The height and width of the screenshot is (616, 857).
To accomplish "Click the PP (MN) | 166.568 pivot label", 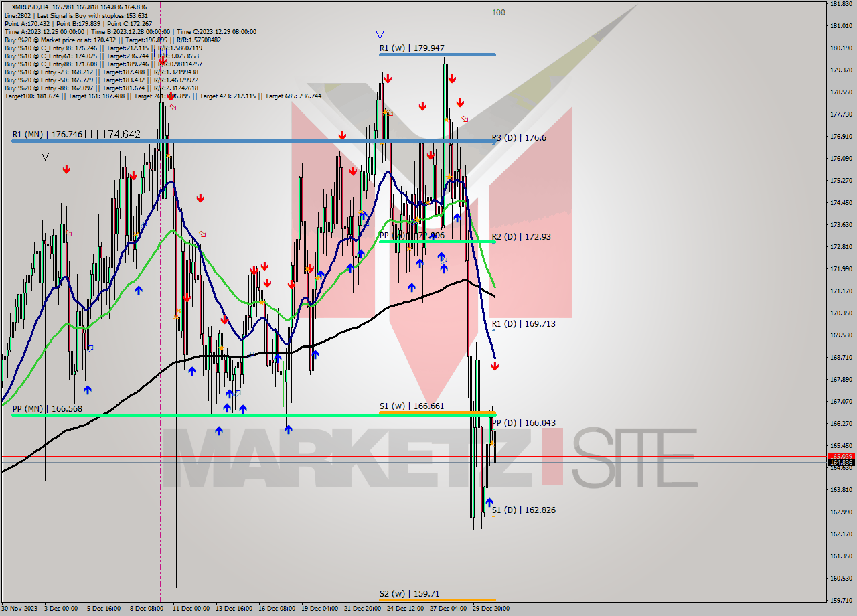I will coord(47,408).
